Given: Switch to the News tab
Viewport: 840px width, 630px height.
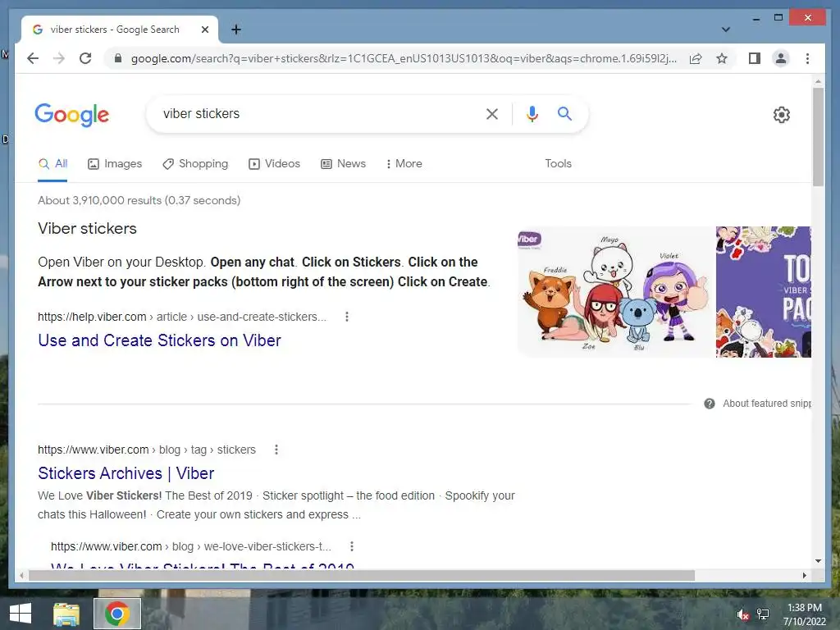Looking at the screenshot, I should click(344, 163).
